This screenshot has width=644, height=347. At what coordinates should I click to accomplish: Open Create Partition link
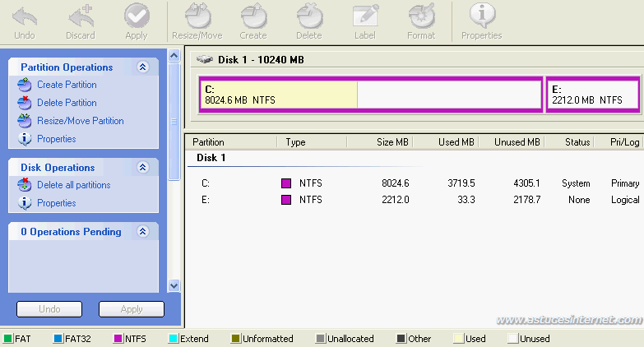[67, 85]
